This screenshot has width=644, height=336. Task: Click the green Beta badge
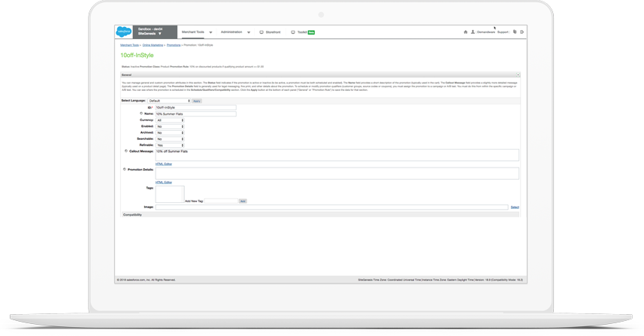coord(311,32)
